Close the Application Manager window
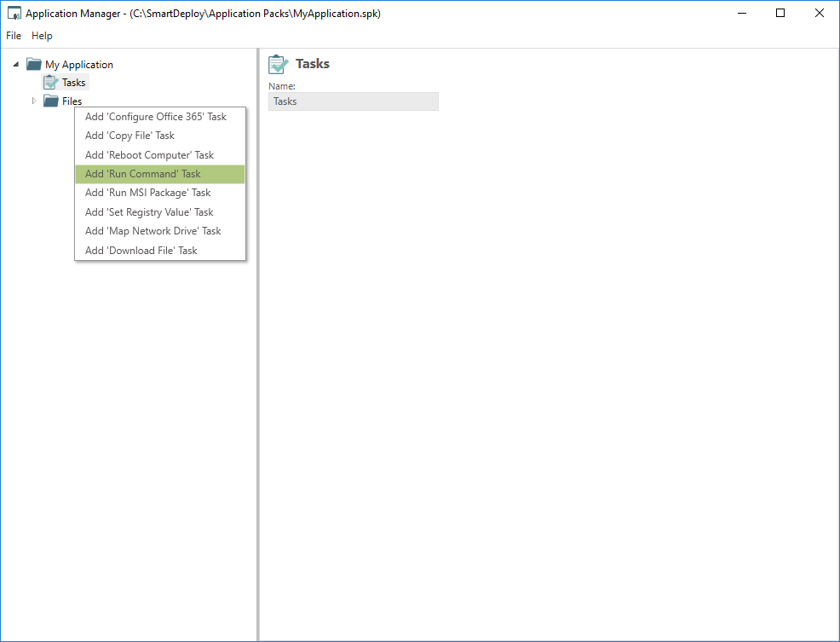Screen dimensions: 840x642 coord(820,14)
